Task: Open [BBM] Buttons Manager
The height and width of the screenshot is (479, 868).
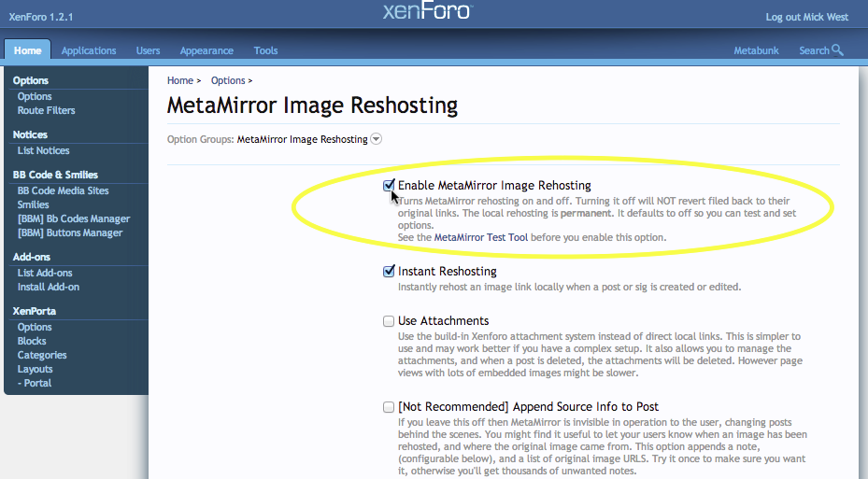Action: [x=70, y=232]
